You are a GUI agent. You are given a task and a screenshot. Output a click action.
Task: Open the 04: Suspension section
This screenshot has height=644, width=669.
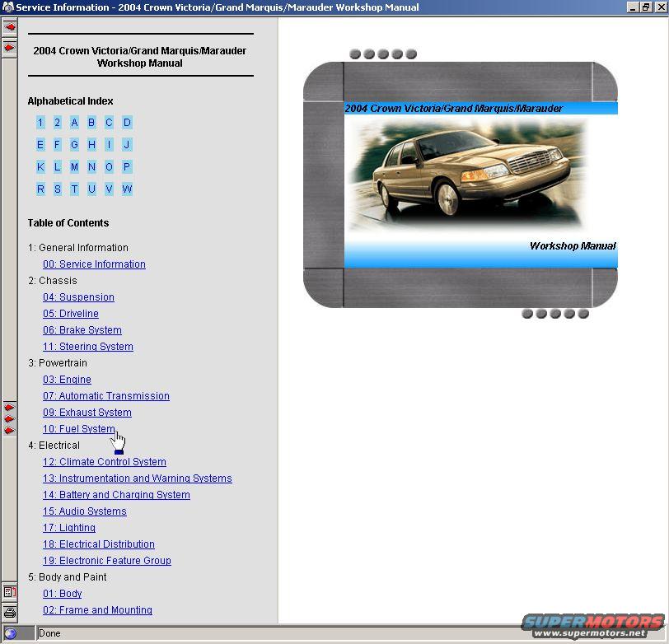78,297
